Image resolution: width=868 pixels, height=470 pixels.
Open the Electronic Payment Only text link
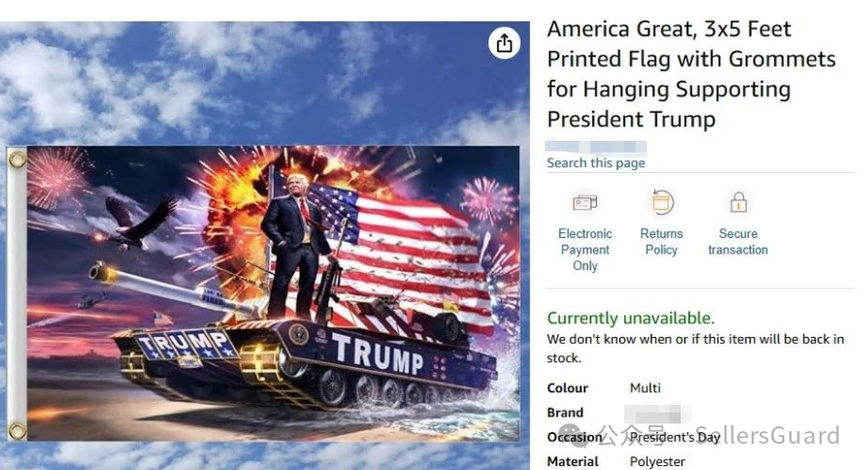(x=585, y=250)
